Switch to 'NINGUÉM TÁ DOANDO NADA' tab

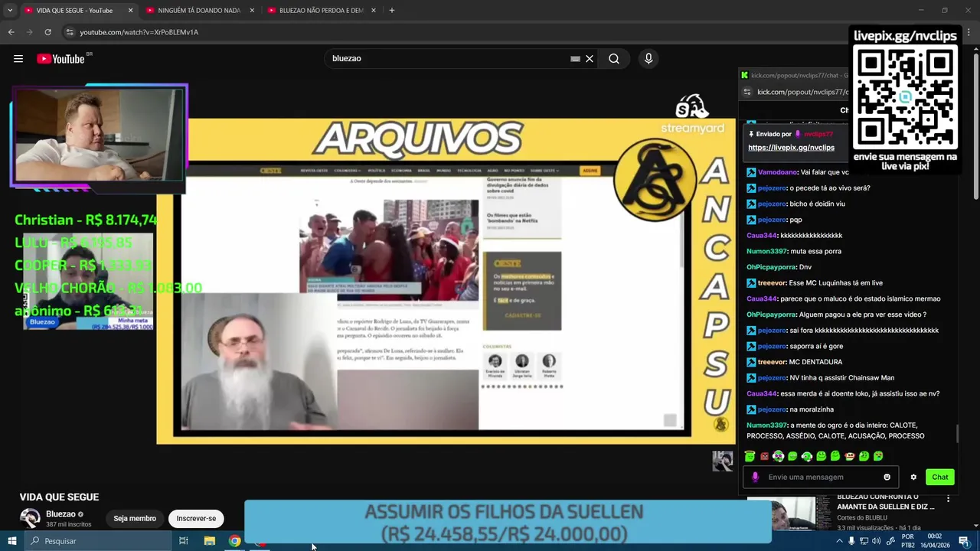click(194, 11)
